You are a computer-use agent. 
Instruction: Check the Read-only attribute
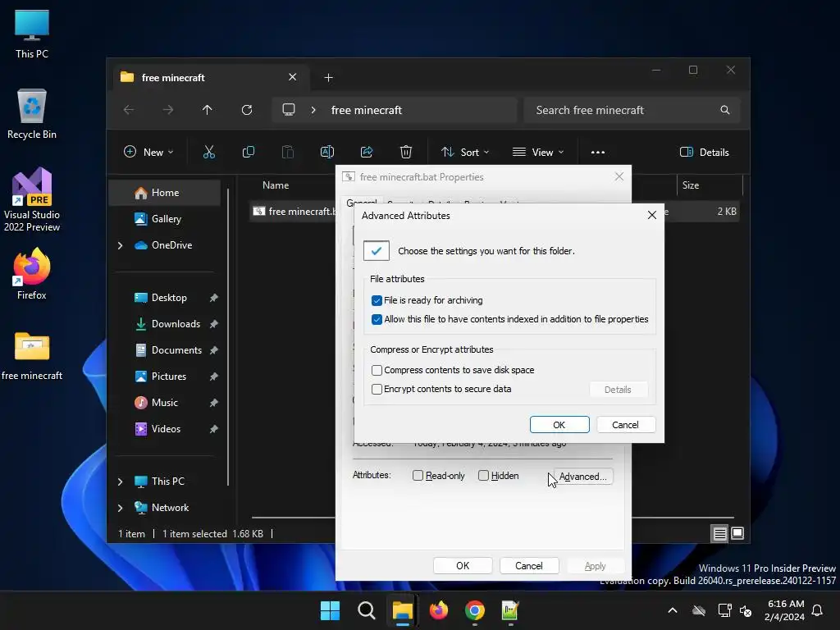click(418, 476)
